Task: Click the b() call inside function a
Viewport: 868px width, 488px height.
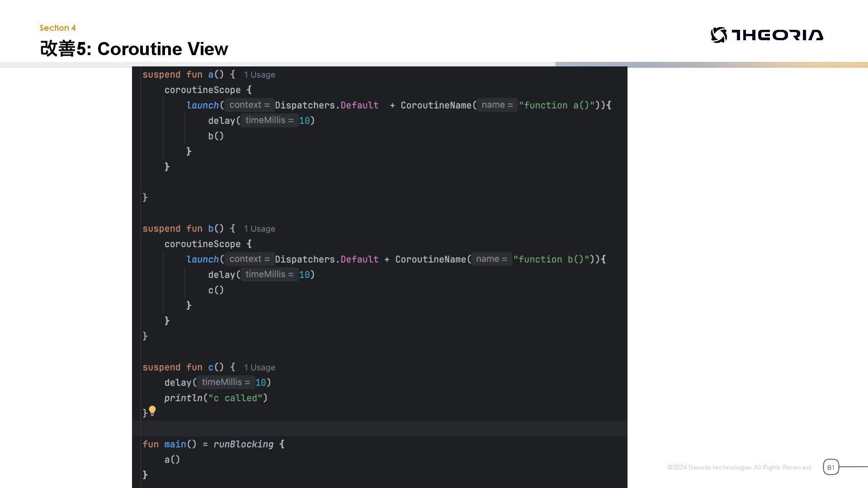Action: pos(216,136)
